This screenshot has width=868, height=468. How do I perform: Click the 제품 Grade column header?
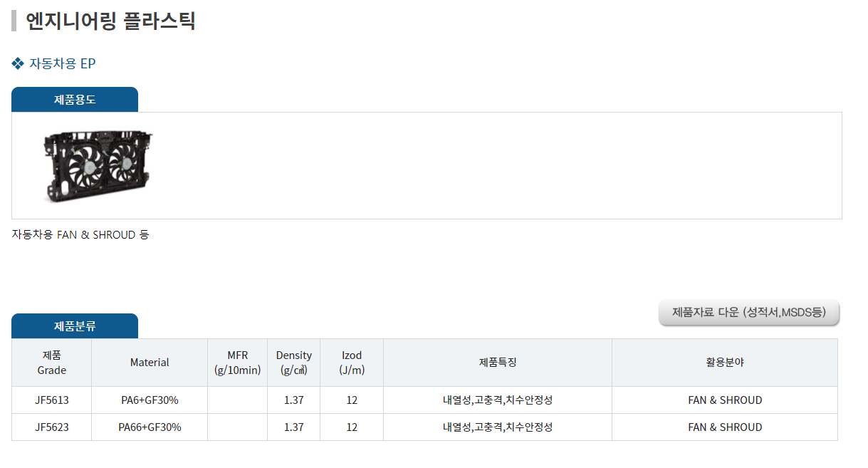52,363
